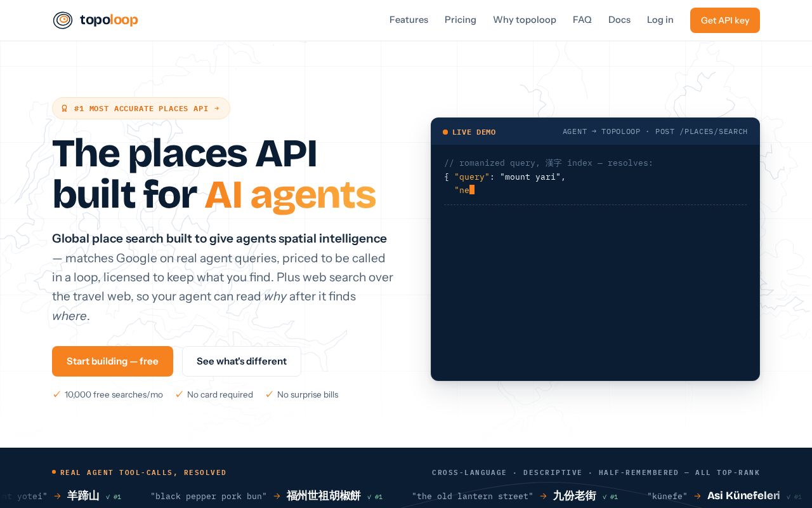The height and width of the screenshot is (508, 812).
Task: Click the 福州世祖胡椒餅 result
Action: point(324,496)
